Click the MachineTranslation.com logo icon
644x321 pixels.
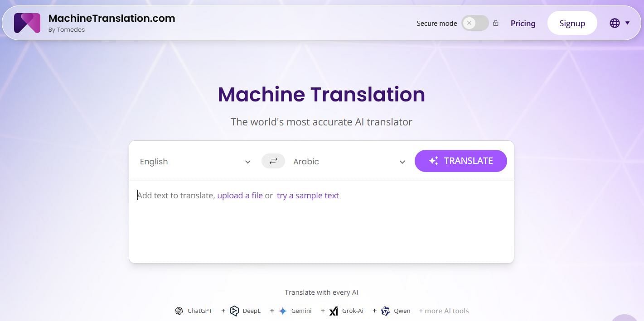tap(27, 23)
